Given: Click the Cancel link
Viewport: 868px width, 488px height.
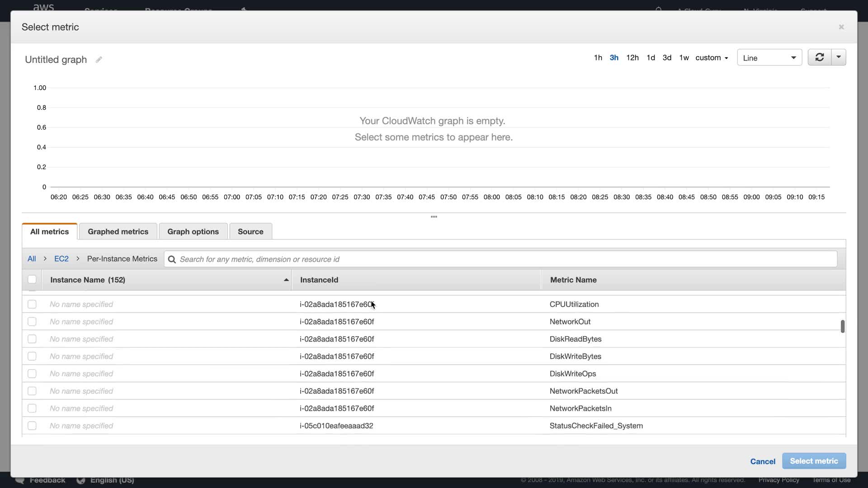Looking at the screenshot, I should (763, 461).
